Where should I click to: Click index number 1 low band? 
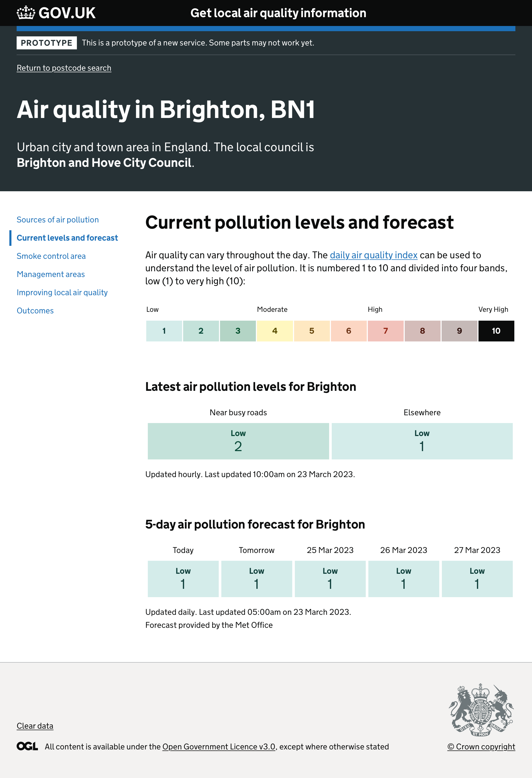tap(165, 331)
